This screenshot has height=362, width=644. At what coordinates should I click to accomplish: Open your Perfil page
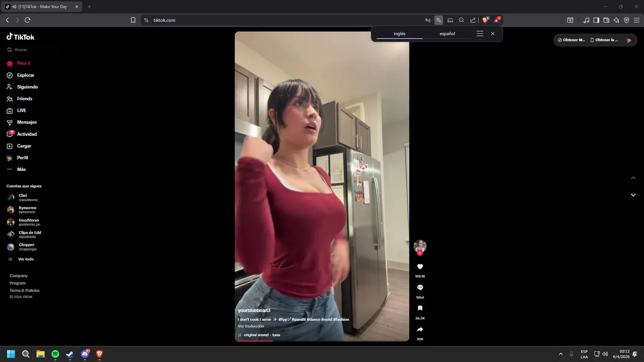coord(18,158)
